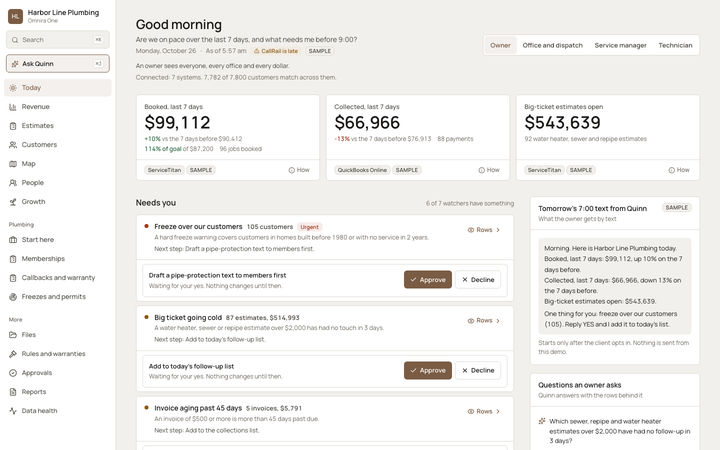This screenshot has width=720, height=450.
Task: Click the $66,966 collected amount
Action: pyautogui.click(x=367, y=123)
